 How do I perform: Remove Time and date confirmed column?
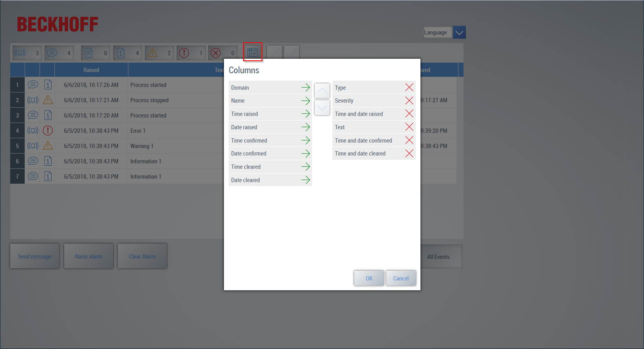pos(409,140)
